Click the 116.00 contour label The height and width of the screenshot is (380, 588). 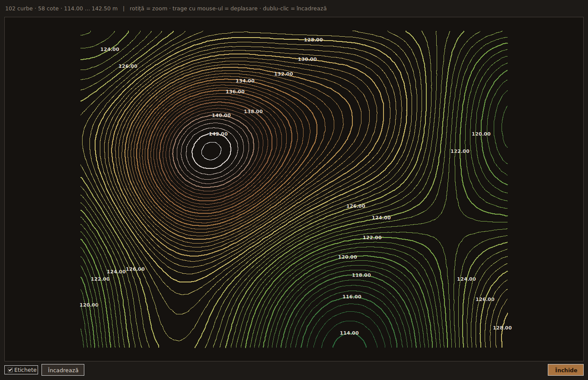352,297
